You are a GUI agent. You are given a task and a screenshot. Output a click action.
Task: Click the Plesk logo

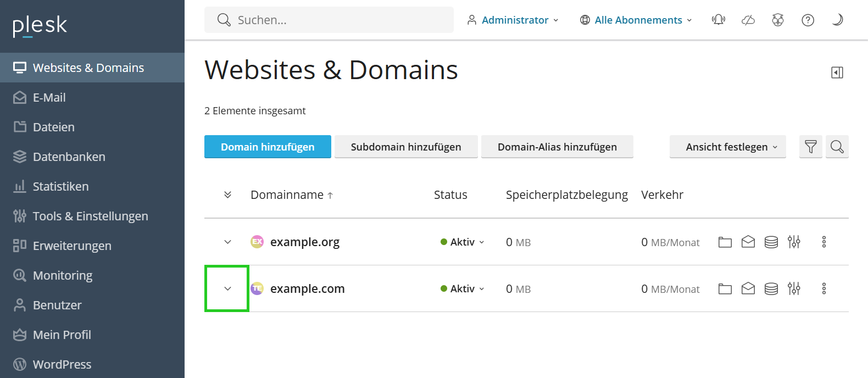tap(40, 25)
